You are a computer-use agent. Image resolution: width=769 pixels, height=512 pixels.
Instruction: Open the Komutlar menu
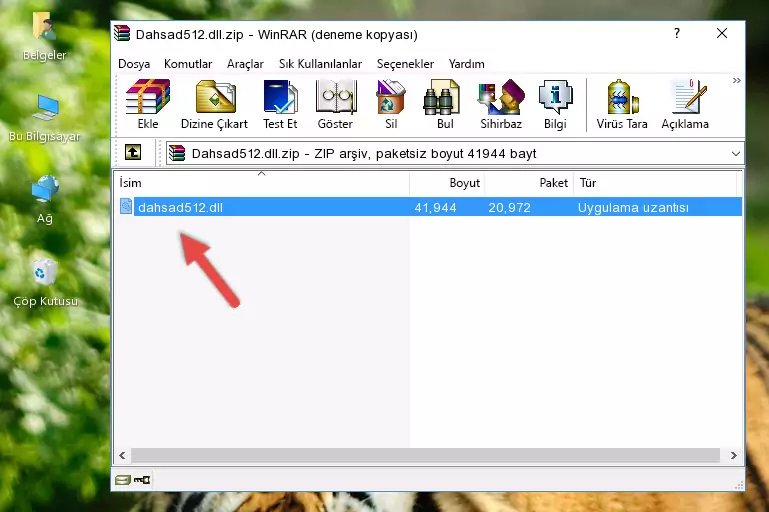click(188, 64)
